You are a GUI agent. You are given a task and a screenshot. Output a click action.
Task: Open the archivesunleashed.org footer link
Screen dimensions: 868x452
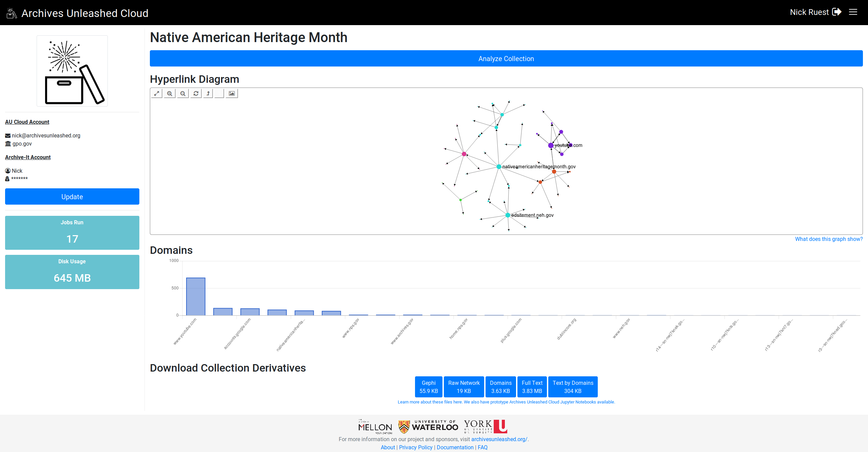click(499, 439)
